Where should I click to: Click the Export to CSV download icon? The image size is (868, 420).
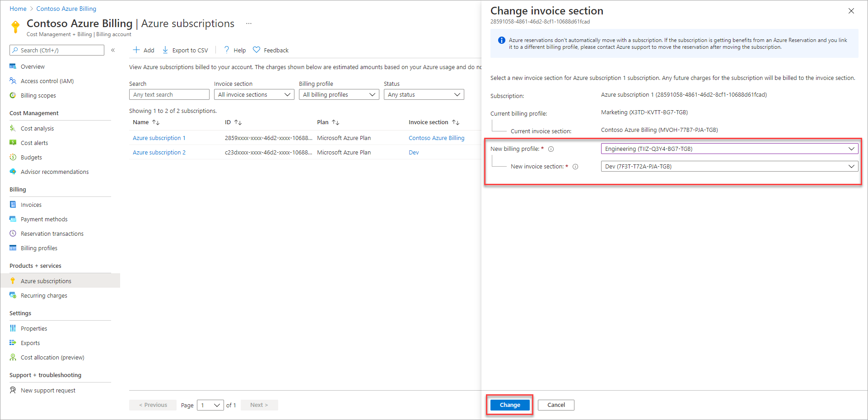165,50
